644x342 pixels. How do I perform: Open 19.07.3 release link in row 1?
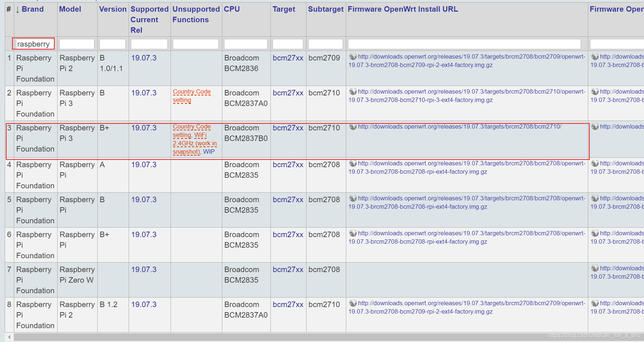click(144, 58)
